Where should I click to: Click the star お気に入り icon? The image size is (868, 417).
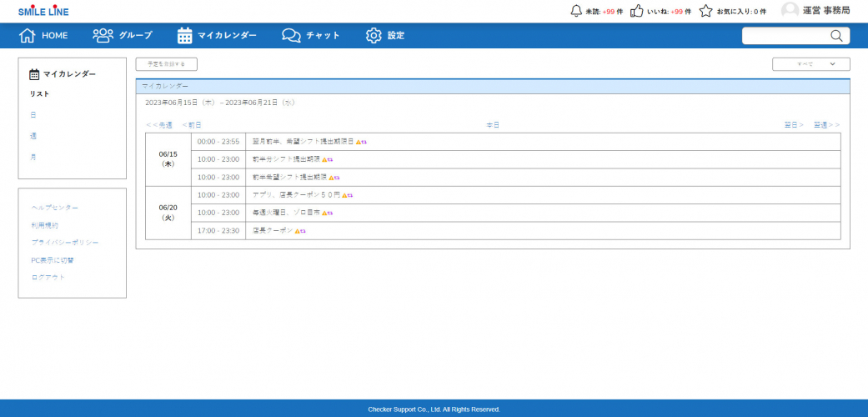coord(705,11)
